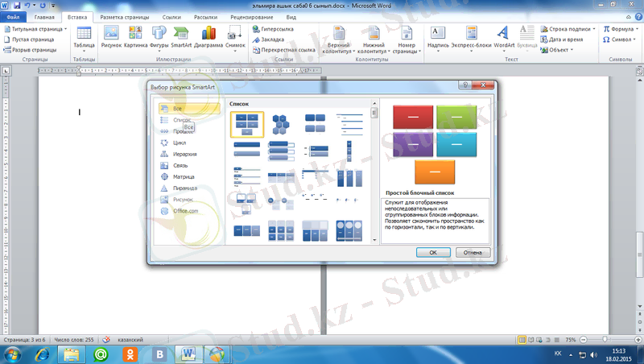This screenshot has width=644, height=364.
Task: Expand the Номер страницы dropdown
Action: pos(407,40)
